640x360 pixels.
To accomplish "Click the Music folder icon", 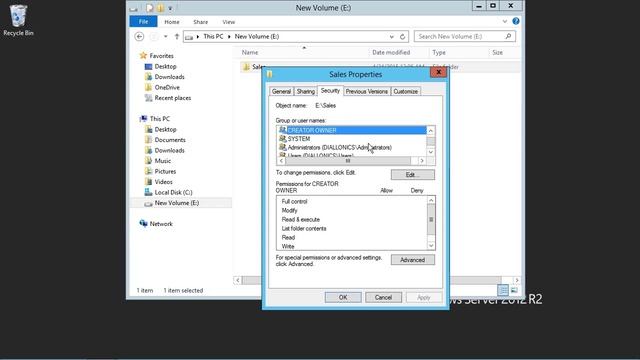I will [x=149, y=161].
